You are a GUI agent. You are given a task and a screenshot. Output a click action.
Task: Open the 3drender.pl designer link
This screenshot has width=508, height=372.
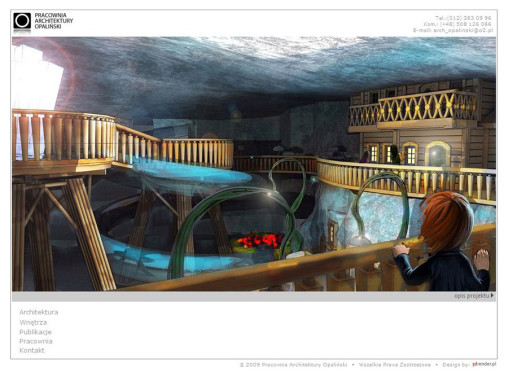point(484,364)
